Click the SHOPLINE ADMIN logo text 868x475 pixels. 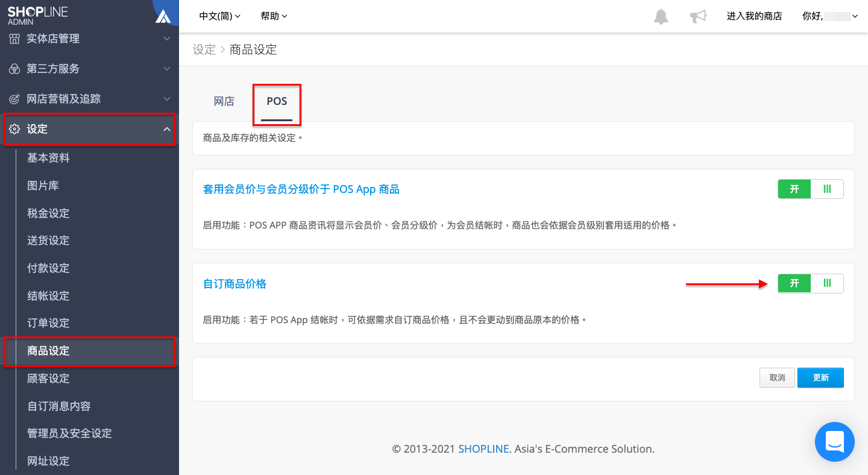pos(37,16)
